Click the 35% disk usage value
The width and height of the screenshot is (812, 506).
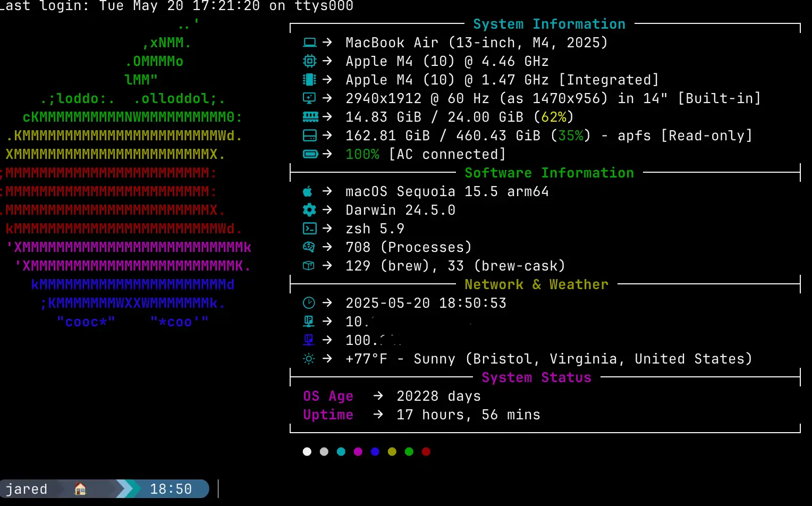pos(571,136)
